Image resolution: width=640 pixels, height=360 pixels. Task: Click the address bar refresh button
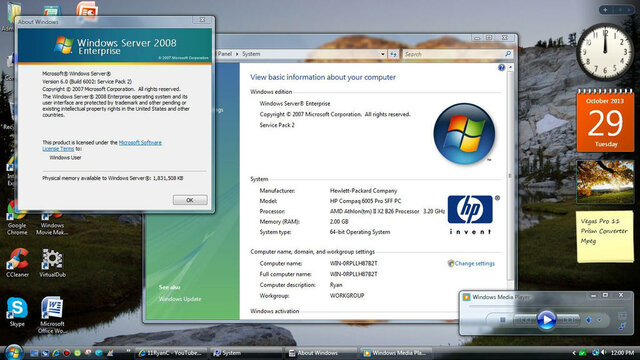pyautogui.click(x=393, y=54)
